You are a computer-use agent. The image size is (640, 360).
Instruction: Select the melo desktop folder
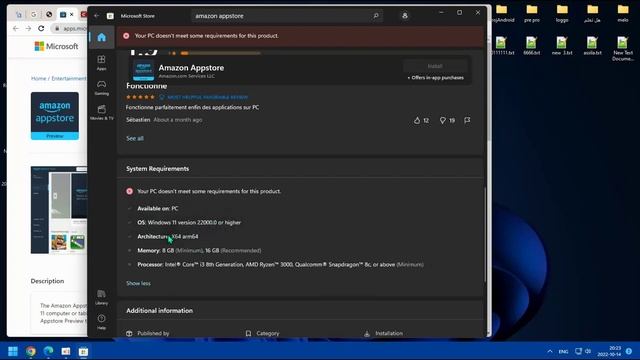click(x=623, y=13)
